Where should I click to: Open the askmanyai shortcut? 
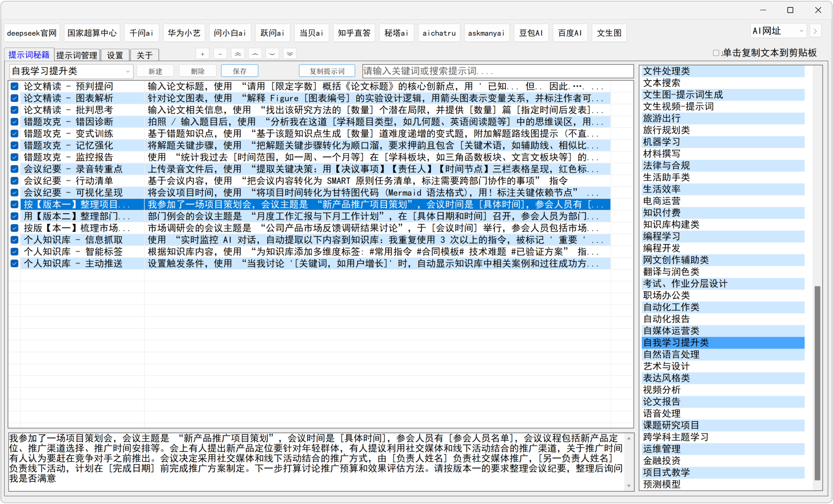pyautogui.click(x=486, y=33)
